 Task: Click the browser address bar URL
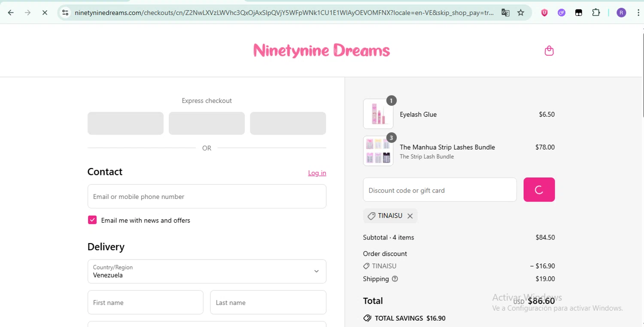point(283,12)
